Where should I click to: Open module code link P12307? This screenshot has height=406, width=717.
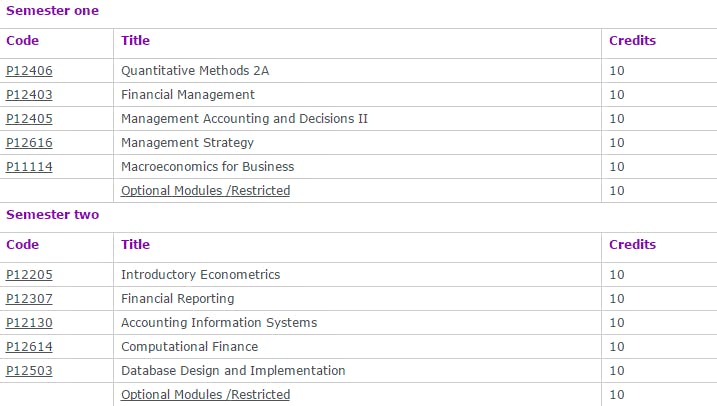[x=29, y=299]
